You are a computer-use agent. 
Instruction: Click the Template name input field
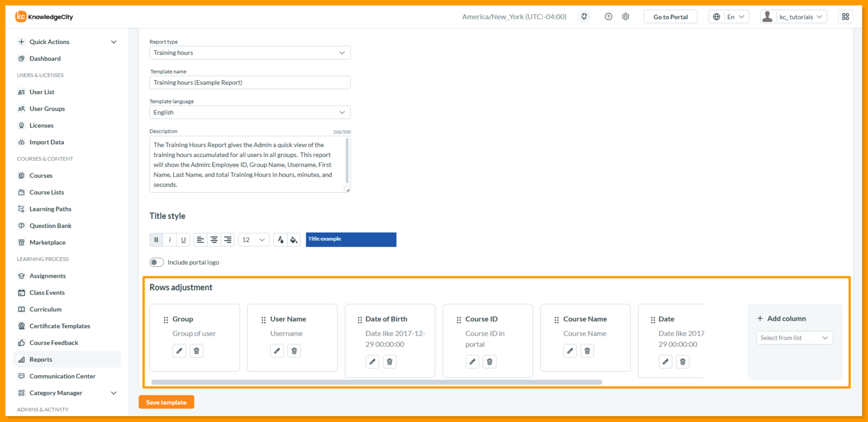click(250, 83)
